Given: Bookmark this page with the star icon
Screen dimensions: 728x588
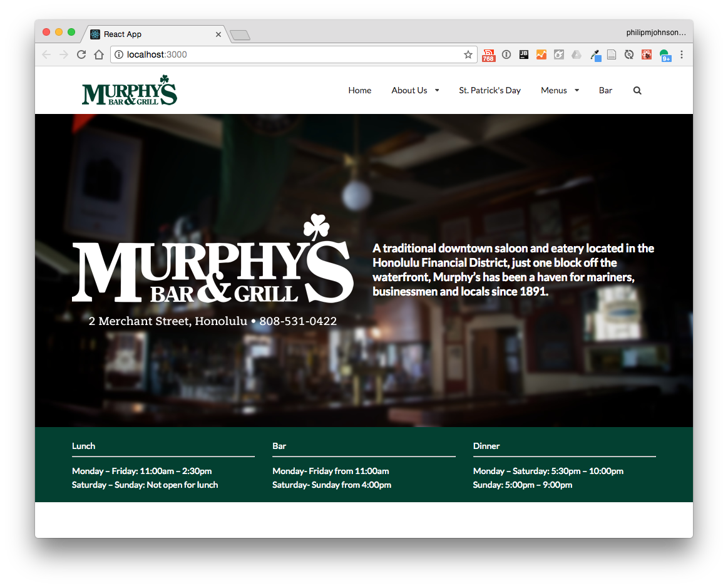Looking at the screenshot, I should tap(468, 54).
